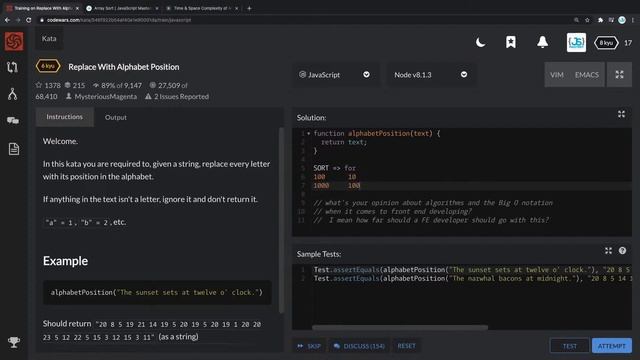Go back in browser
This screenshot has height=360, width=640.
coord(7,20)
